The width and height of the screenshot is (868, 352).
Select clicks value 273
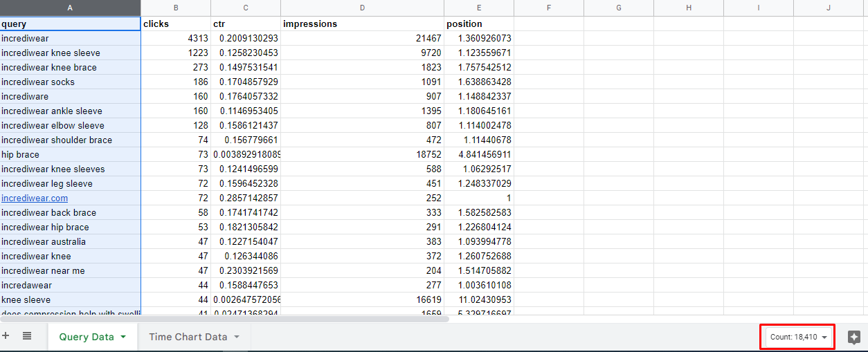point(176,67)
